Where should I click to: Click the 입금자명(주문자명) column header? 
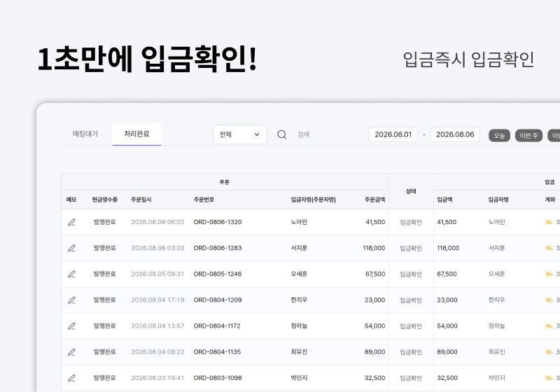click(313, 199)
